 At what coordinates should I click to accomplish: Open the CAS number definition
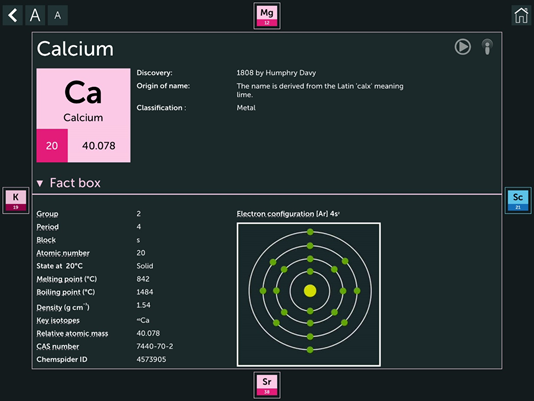click(58, 346)
